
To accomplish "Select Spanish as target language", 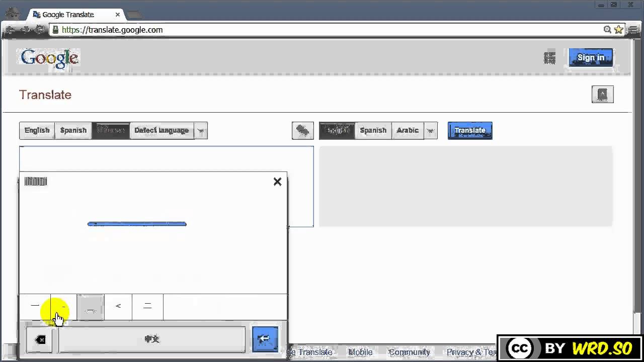I will coord(373,130).
